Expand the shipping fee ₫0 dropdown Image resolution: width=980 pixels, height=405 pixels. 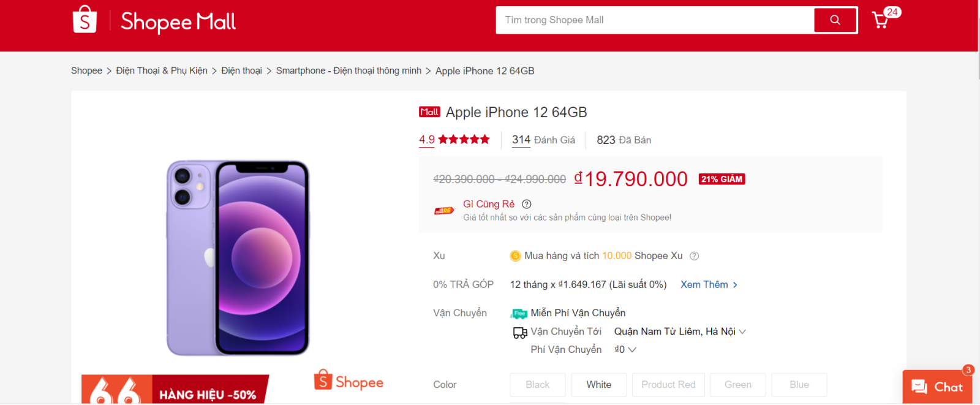[625, 349]
